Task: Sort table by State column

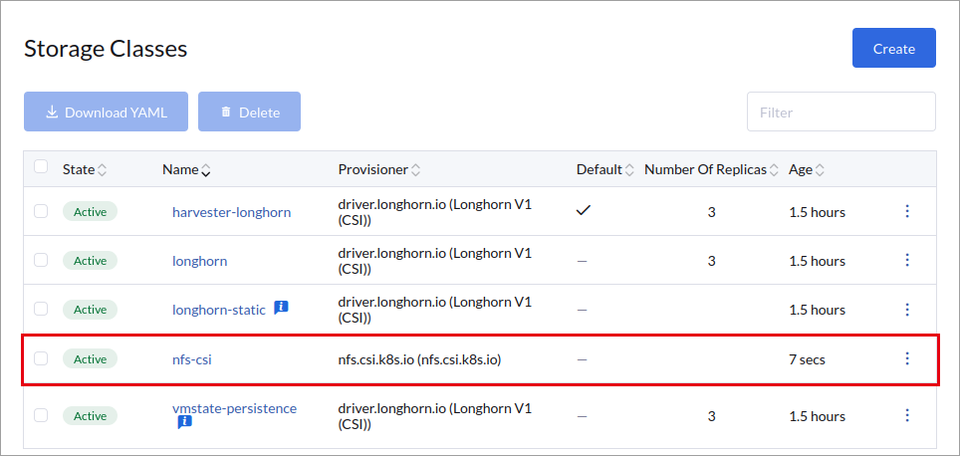Action: point(84,170)
